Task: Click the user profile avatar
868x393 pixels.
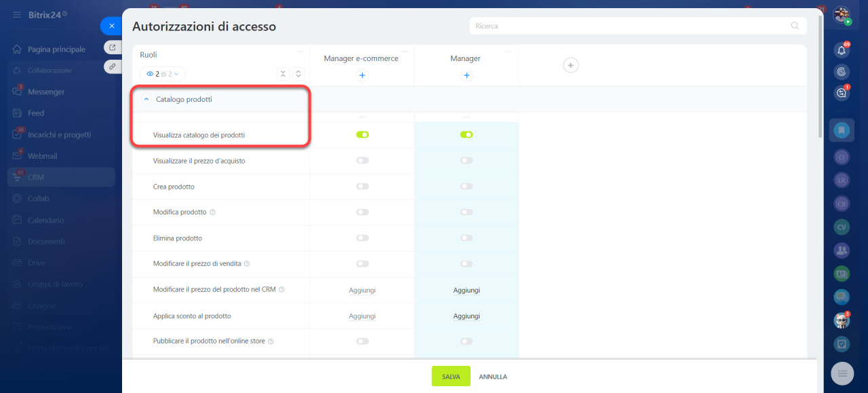Action: (x=842, y=14)
